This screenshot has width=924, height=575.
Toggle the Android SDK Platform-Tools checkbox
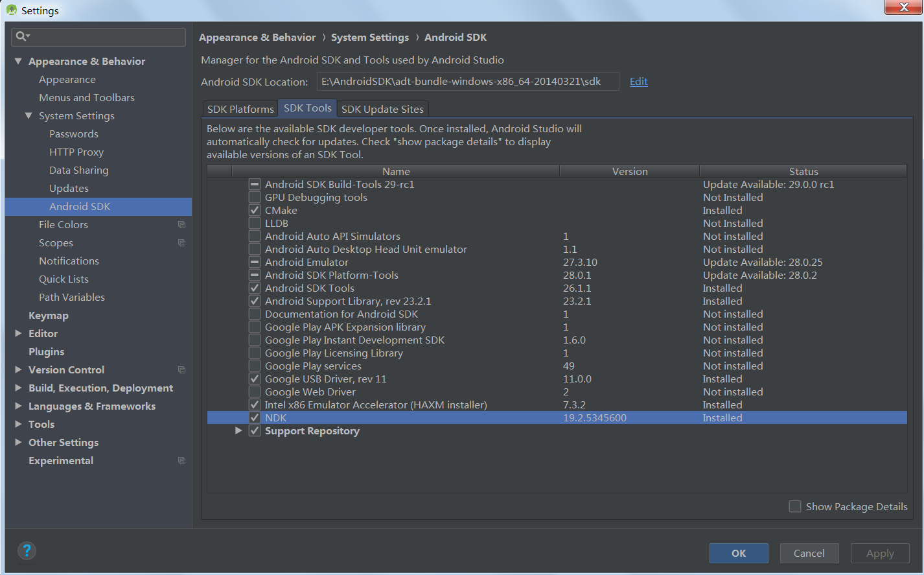255,276
